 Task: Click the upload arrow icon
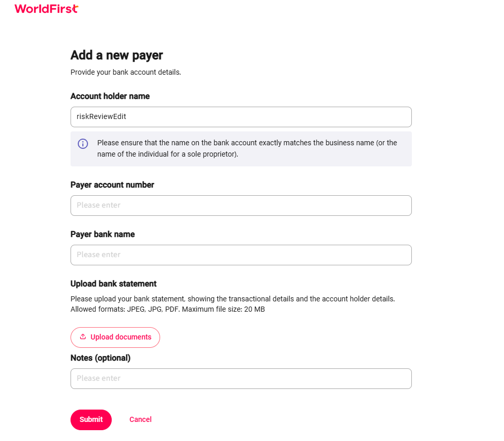click(x=83, y=336)
